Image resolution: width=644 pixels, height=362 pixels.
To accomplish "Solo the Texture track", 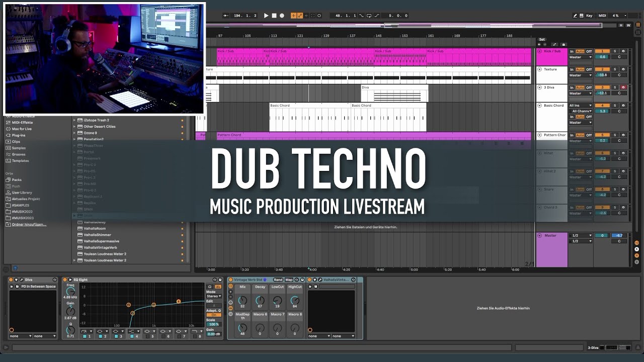I will (x=614, y=69).
